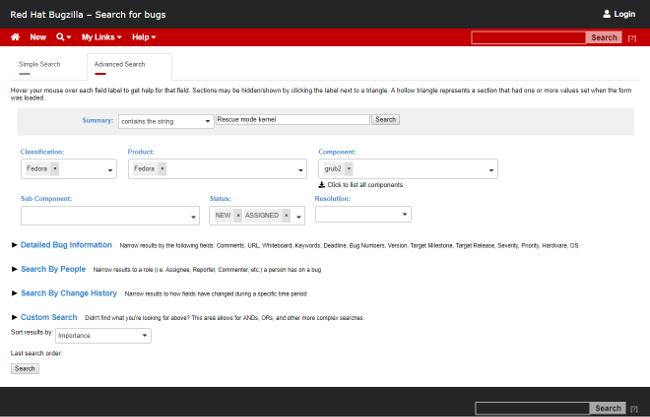Open the Component dropdown arrow
The height and width of the screenshot is (417, 650).
[491, 170]
